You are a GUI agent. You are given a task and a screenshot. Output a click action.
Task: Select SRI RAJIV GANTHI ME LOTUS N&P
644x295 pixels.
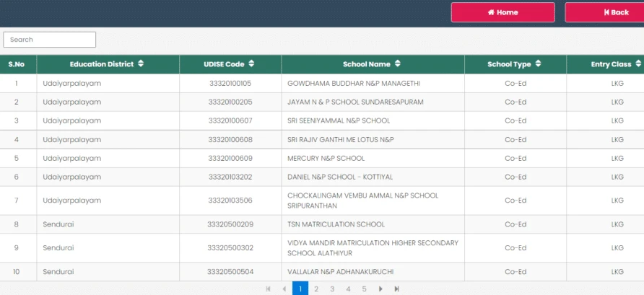(341, 139)
